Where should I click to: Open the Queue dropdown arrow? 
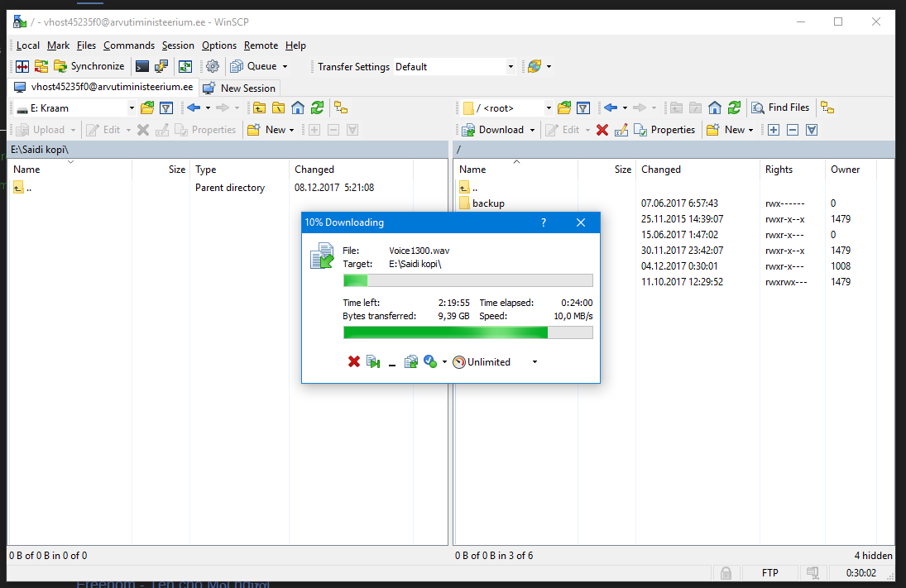[285, 66]
